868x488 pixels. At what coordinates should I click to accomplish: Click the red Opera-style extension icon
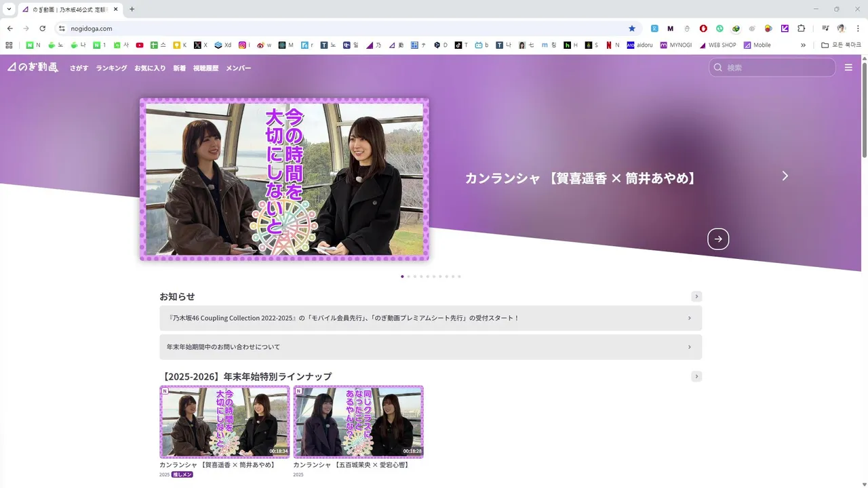click(x=703, y=28)
